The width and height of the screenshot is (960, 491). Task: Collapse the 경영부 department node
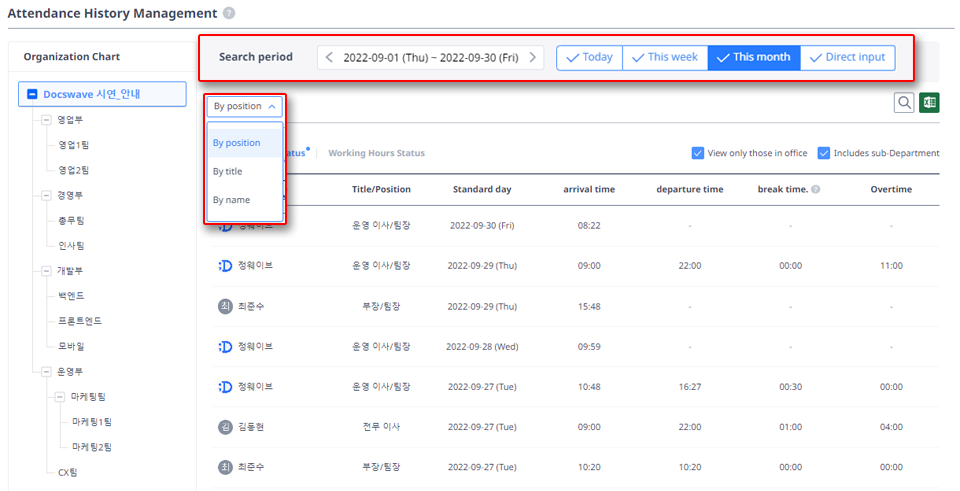point(46,195)
